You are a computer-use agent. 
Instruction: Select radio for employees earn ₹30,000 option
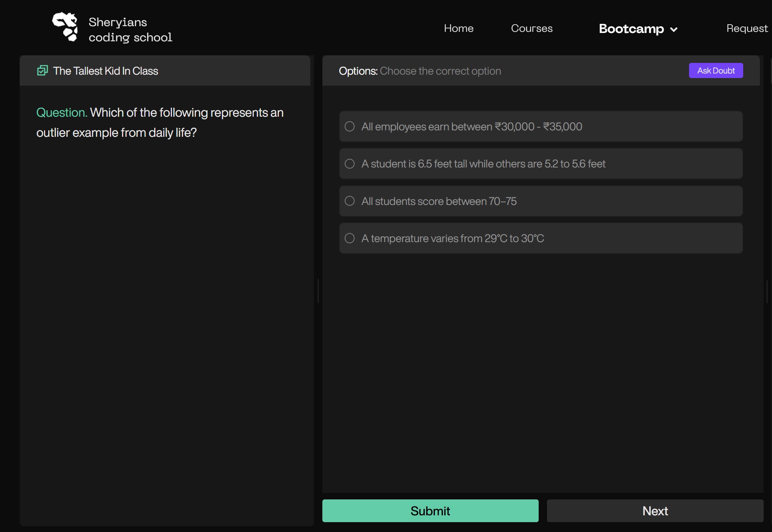[x=350, y=127]
